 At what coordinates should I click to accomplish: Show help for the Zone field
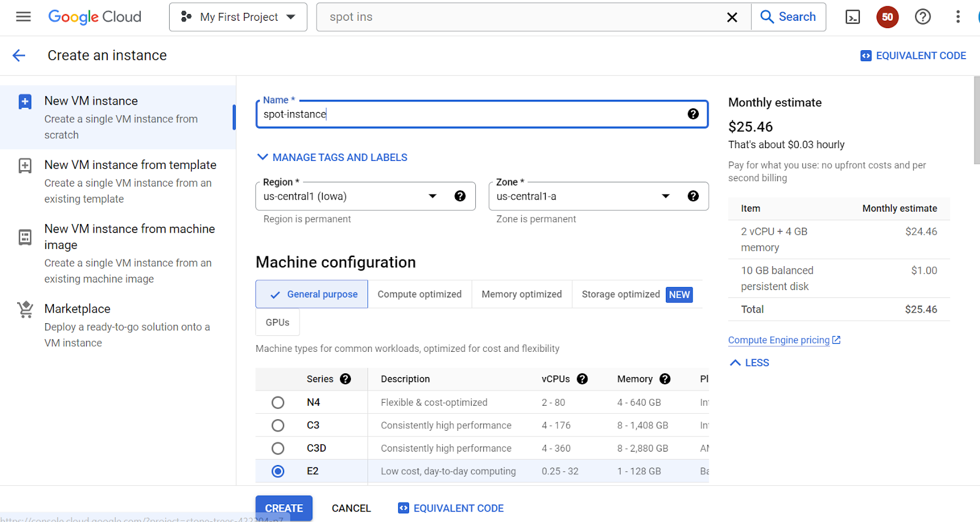click(x=693, y=196)
